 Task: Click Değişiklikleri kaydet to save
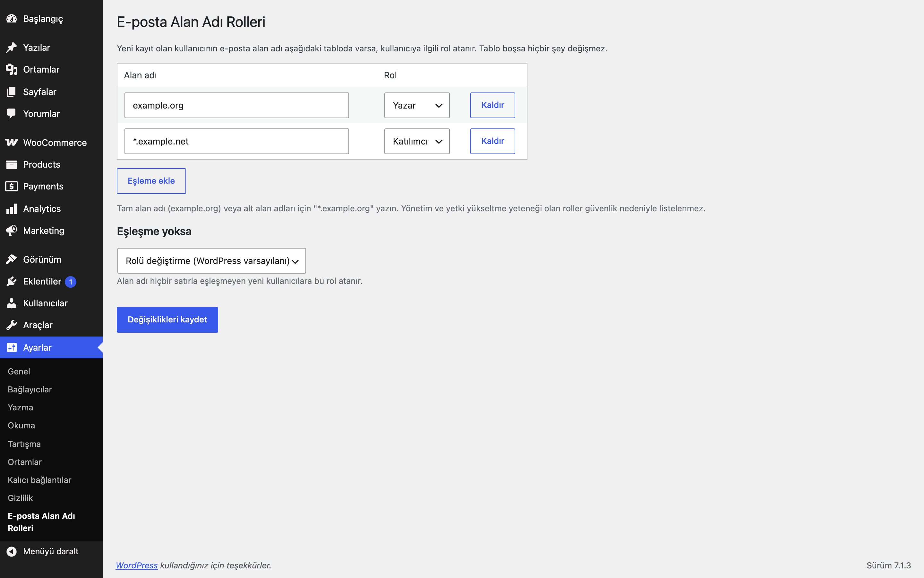tap(167, 320)
